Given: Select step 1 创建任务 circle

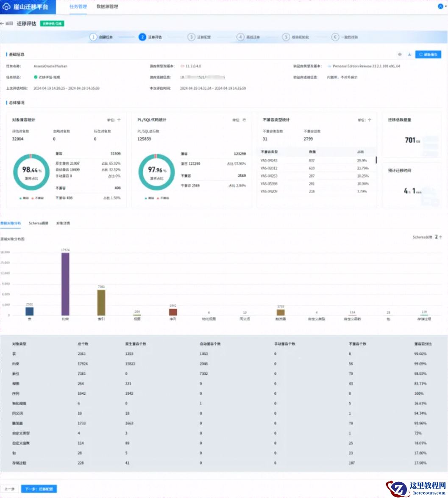Looking at the screenshot, I should 93,37.
